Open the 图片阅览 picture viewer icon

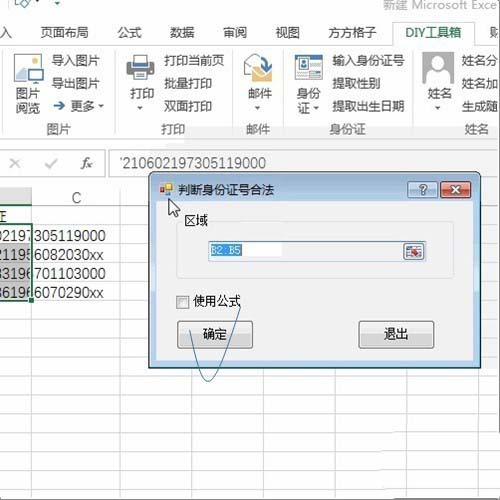(x=28, y=69)
